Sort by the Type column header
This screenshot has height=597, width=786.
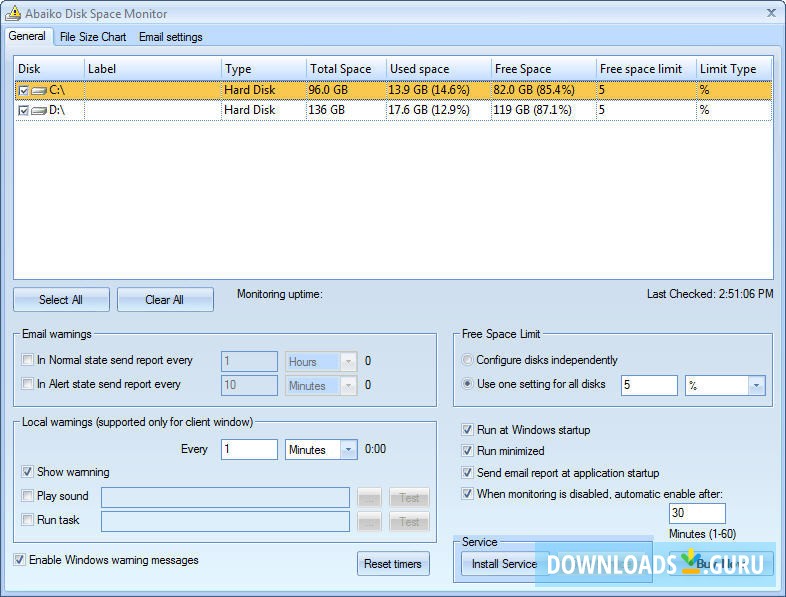click(264, 69)
